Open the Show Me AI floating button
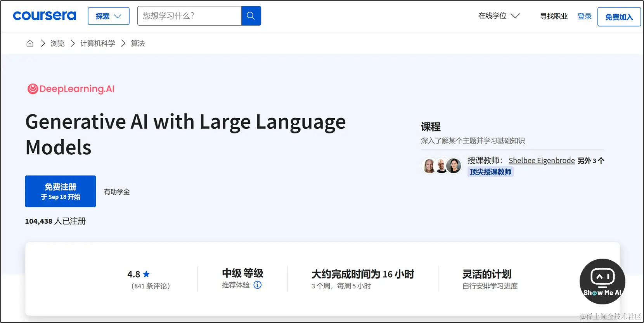Screen dimensions: 644x323 pos(602,282)
